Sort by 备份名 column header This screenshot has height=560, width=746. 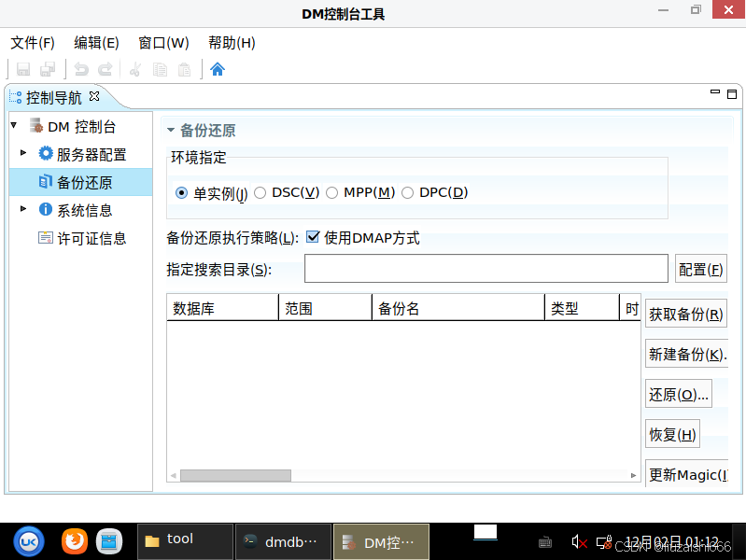pos(457,308)
